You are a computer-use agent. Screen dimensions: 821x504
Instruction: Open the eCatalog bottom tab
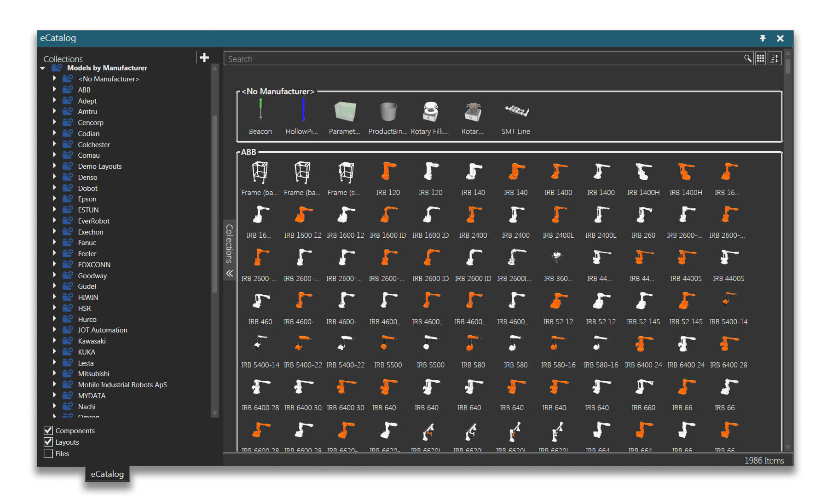(107, 474)
